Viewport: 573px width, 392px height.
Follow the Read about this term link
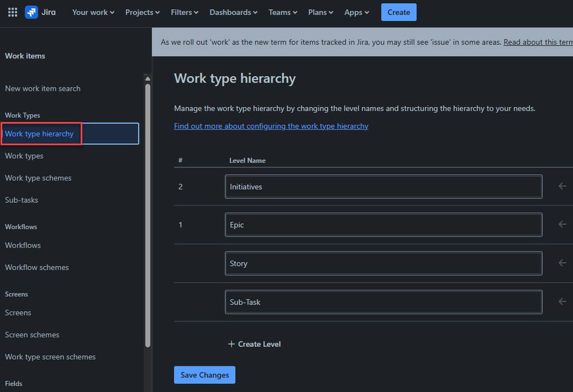click(x=538, y=42)
